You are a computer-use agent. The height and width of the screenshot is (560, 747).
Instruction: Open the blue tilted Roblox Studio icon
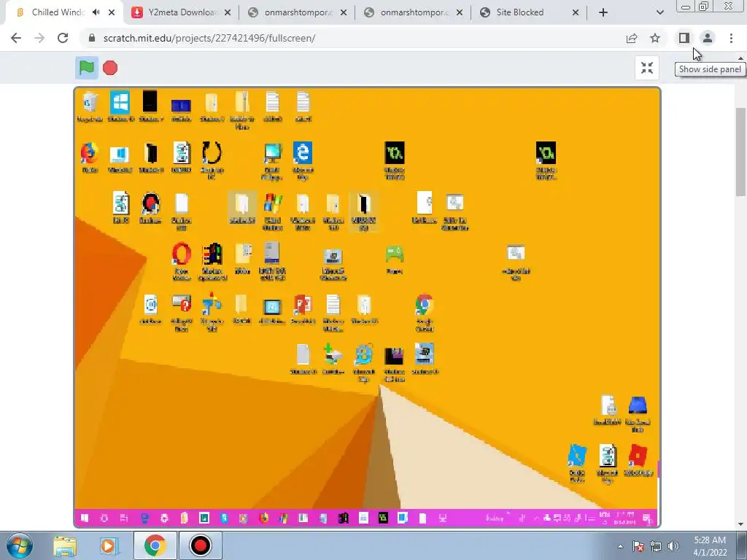click(x=577, y=456)
